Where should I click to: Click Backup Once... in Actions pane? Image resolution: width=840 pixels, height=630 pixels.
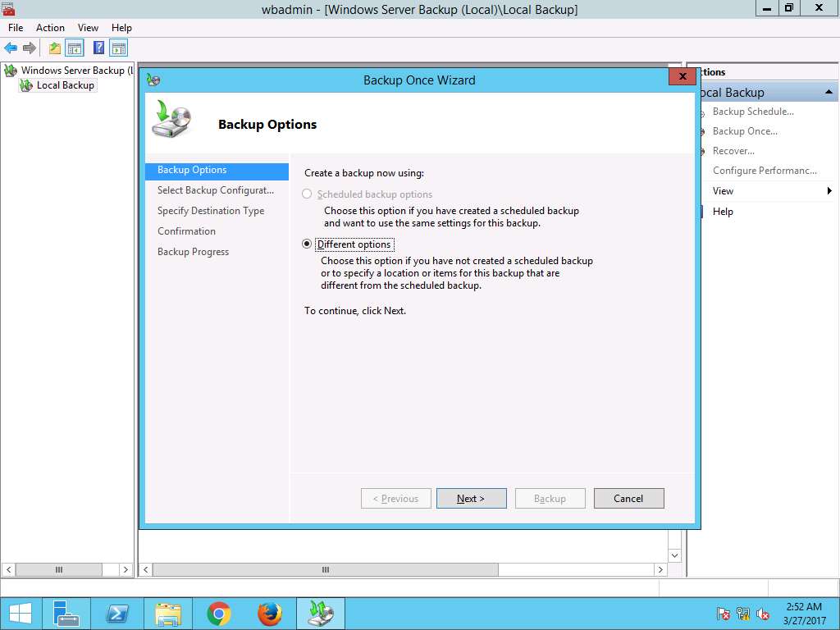point(745,131)
